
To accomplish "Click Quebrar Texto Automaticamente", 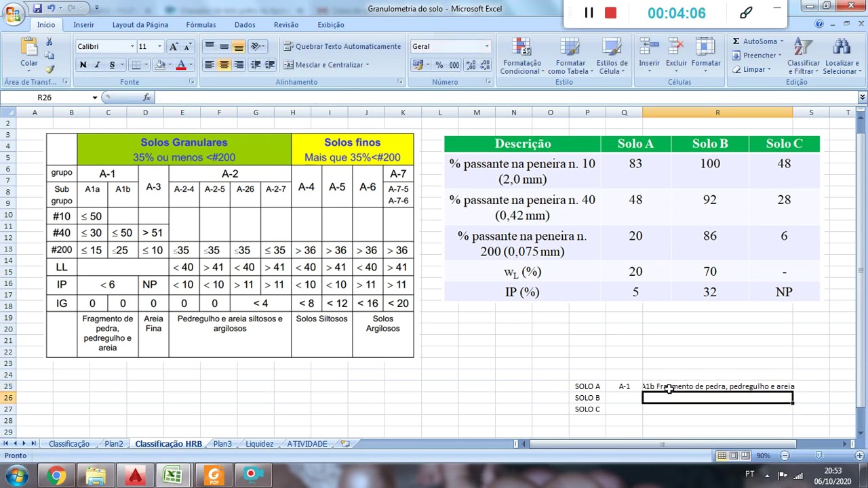I will [x=342, y=46].
